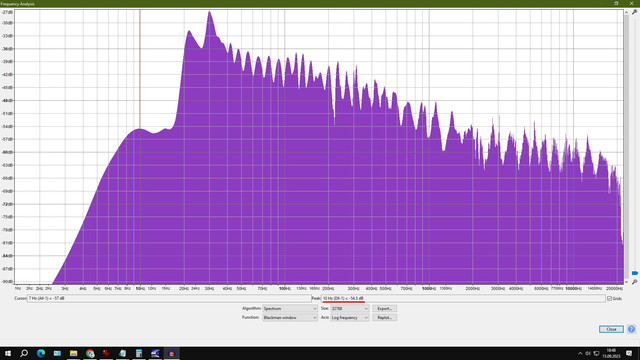This screenshot has height=360, width=640.
Task: Click the zoom-in magnifier above the vertical zoom slider
Action: tap(635, 12)
